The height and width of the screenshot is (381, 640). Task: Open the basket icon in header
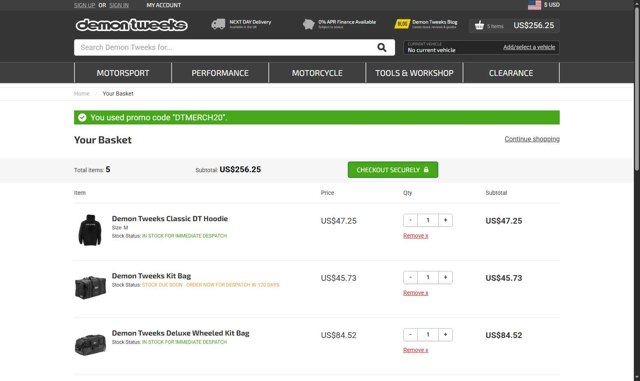(479, 25)
